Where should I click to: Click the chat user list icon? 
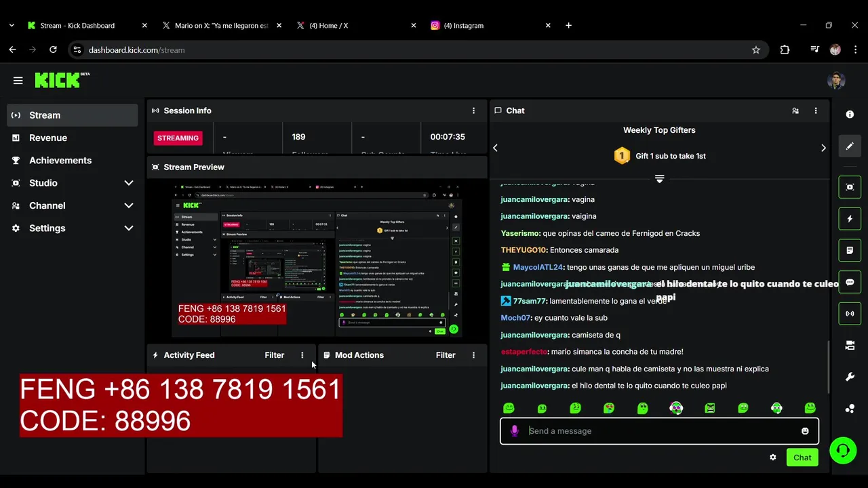tap(795, 110)
